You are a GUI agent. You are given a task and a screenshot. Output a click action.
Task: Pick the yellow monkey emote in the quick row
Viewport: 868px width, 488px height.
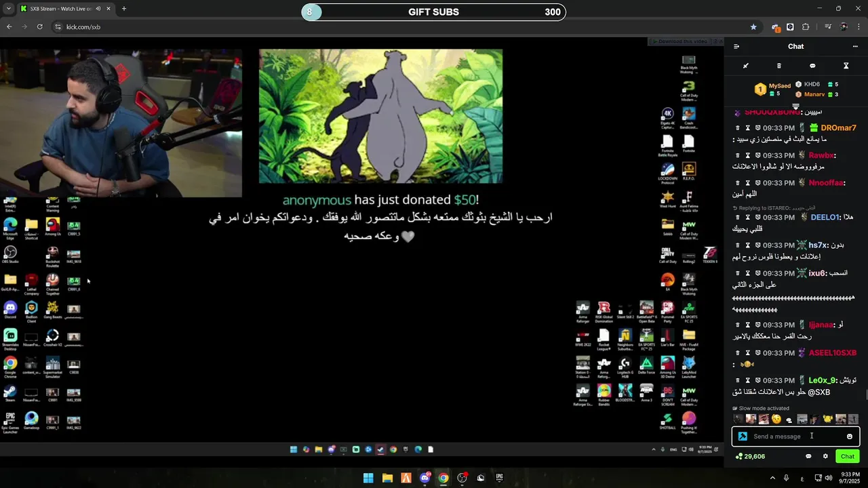click(828, 419)
